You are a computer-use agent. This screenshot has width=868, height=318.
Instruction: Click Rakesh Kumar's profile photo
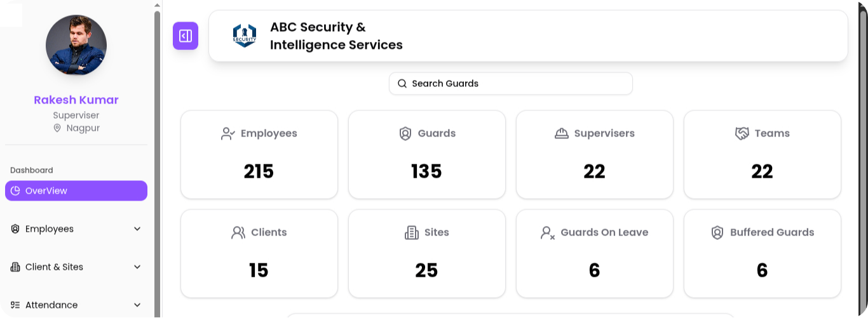point(76,46)
